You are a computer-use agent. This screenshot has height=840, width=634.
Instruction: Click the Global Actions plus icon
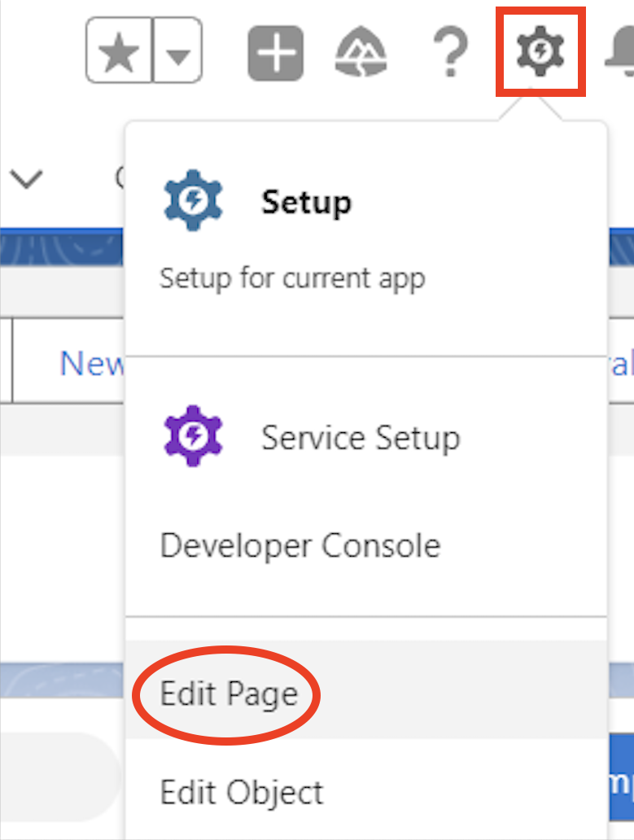[275, 50]
